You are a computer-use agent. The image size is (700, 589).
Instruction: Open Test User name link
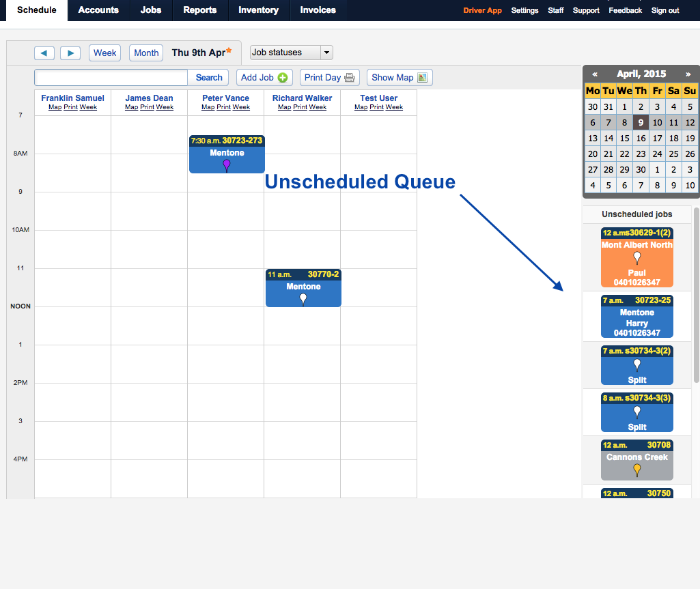coord(378,98)
